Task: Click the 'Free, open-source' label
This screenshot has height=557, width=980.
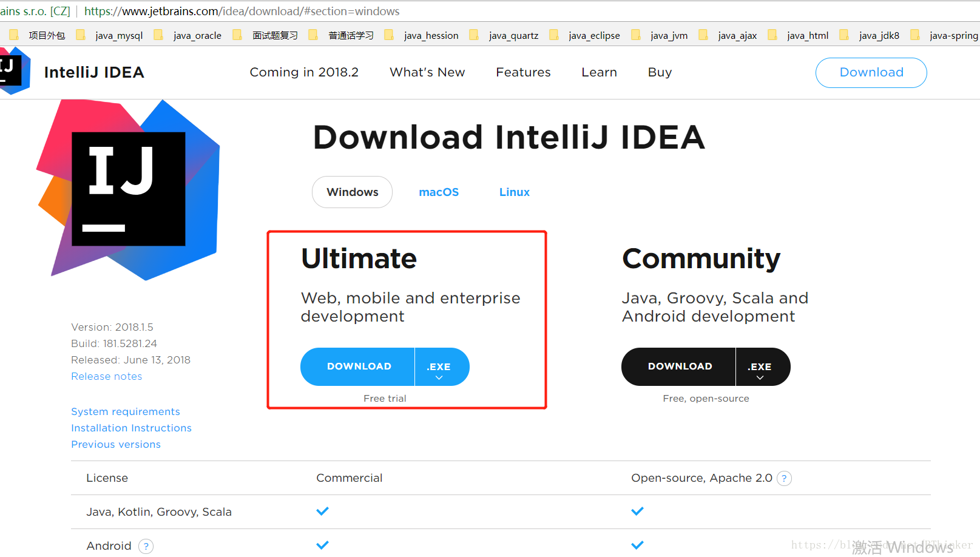Action: tap(706, 399)
